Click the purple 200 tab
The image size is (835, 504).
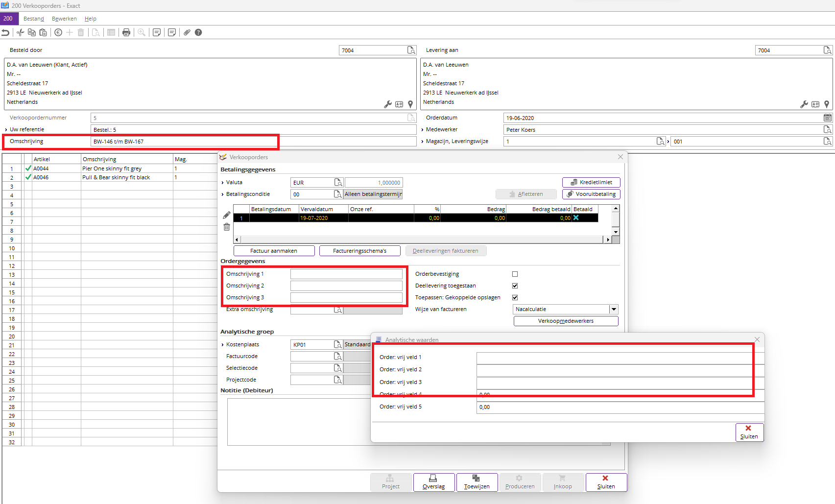pos(9,19)
